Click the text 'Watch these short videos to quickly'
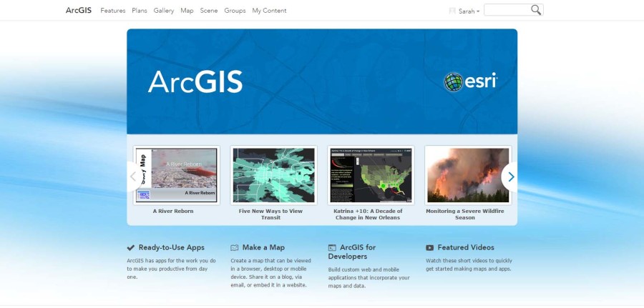 coord(469,260)
